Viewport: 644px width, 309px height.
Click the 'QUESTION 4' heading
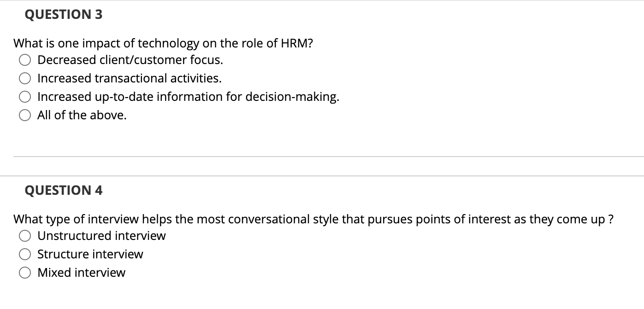tap(63, 190)
